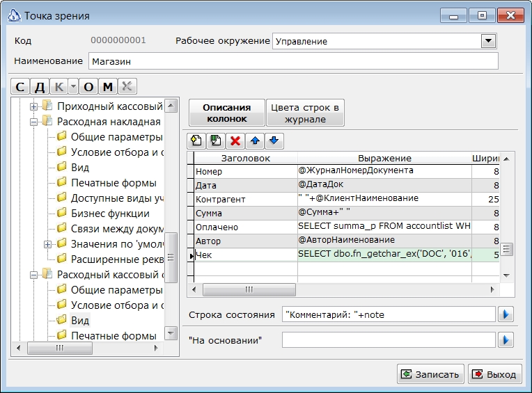
Task: Click tree horizontal scrollbar thumb
Action: pos(60,348)
